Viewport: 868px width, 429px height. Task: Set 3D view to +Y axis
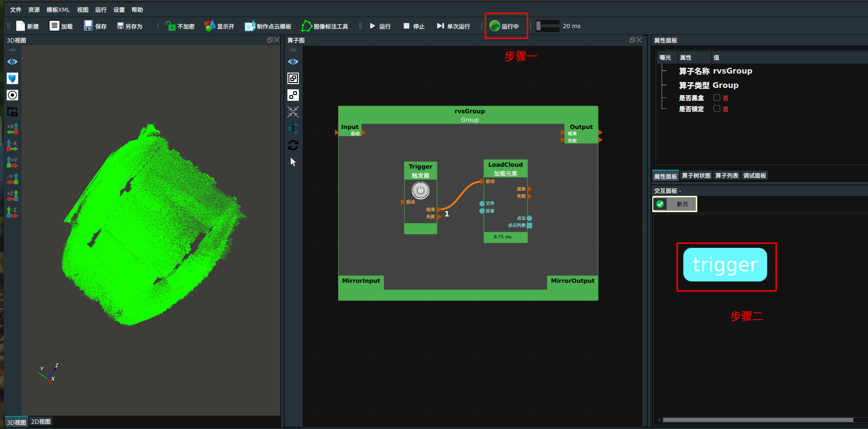coord(12,162)
